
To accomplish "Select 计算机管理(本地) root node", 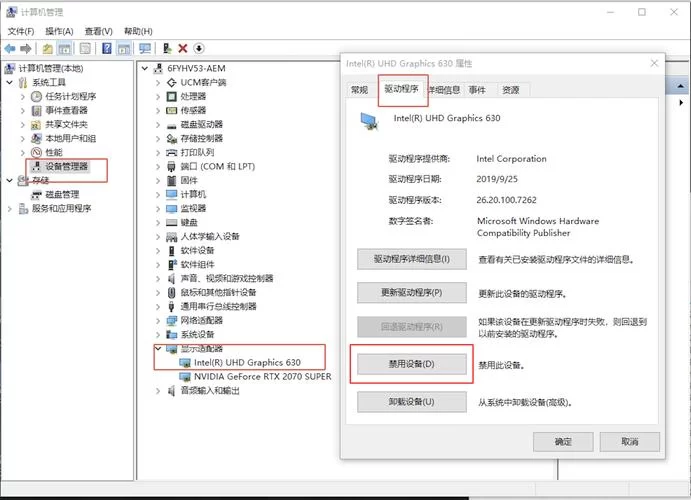I will [x=51, y=68].
